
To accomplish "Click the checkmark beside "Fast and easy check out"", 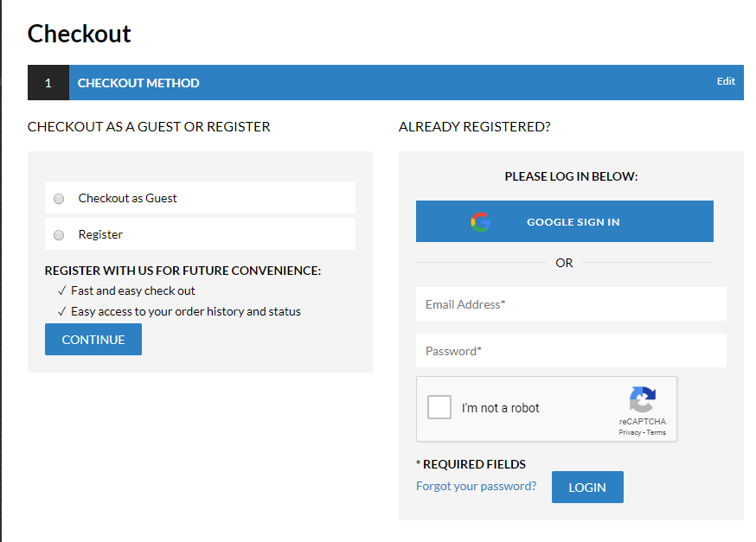I will [62, 291].
